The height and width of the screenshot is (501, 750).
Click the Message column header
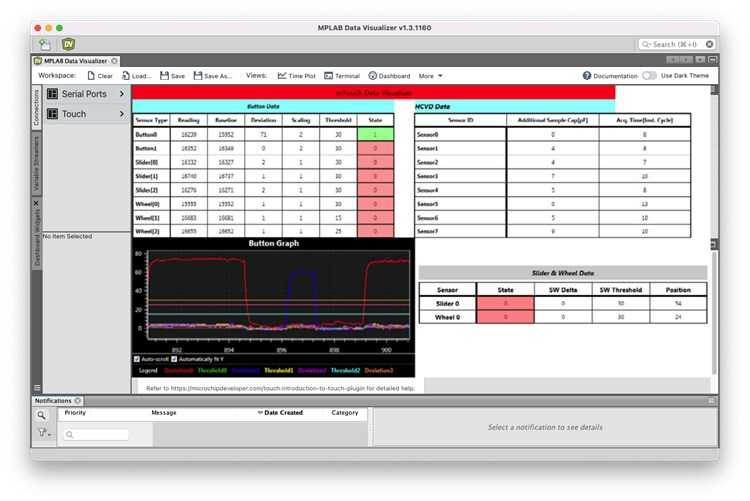pos(164,412)
